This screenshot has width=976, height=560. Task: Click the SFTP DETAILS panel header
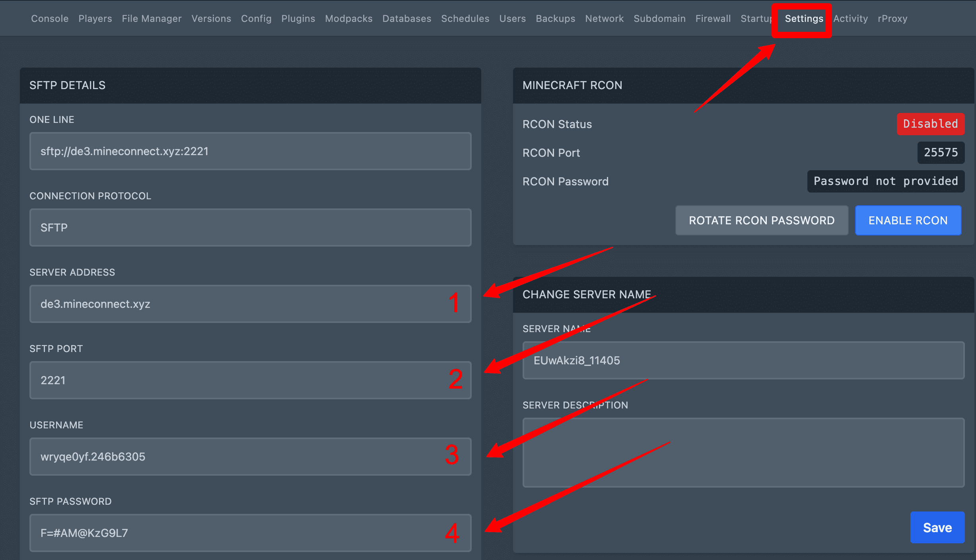[x=251, y=86]
